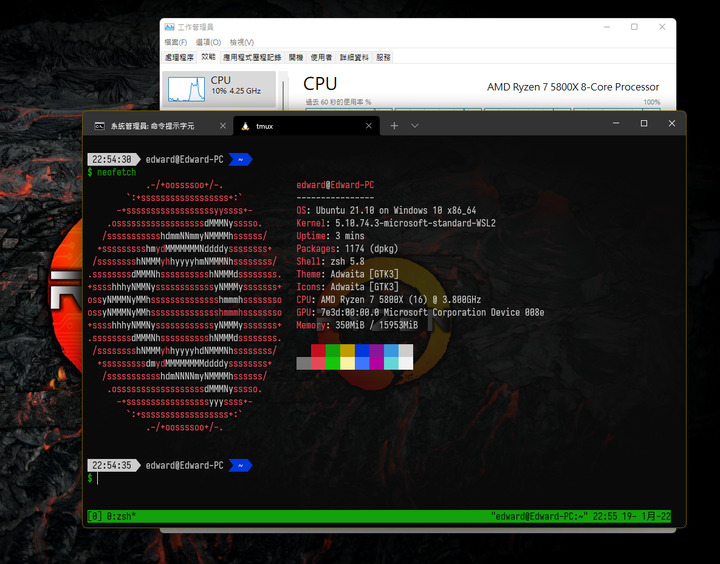Viewport: 720px width, 564px height.
Task: Maximize the Task Manager window
Action: point(634,27)
